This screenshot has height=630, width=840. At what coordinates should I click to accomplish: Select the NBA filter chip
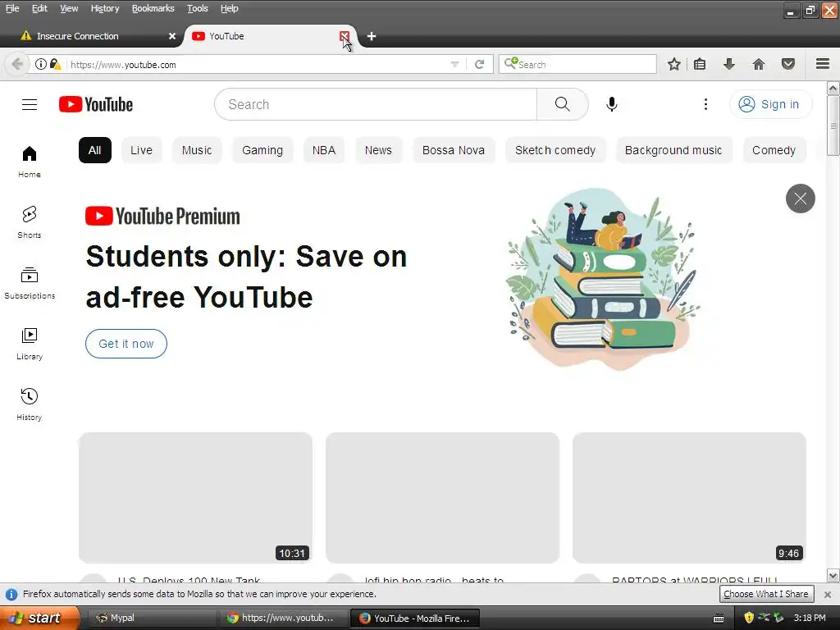(x=324, y=150)
